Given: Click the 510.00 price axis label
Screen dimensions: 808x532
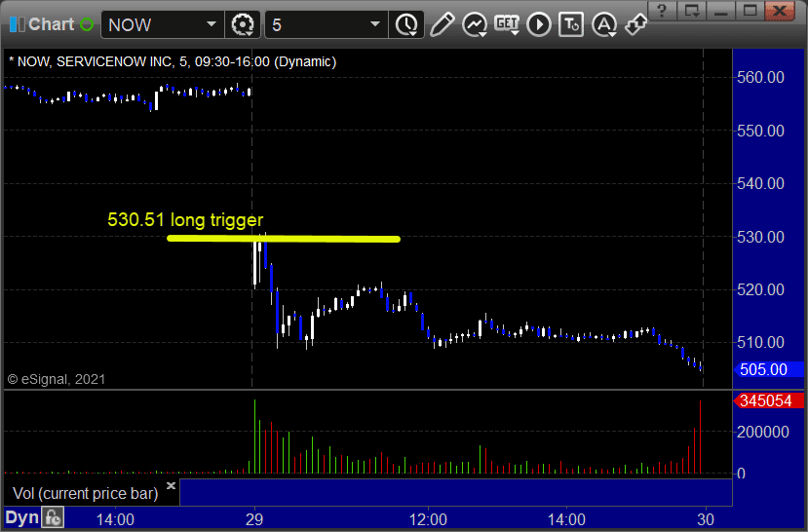Looking at the screenshot, I should (x=760, y=342).
